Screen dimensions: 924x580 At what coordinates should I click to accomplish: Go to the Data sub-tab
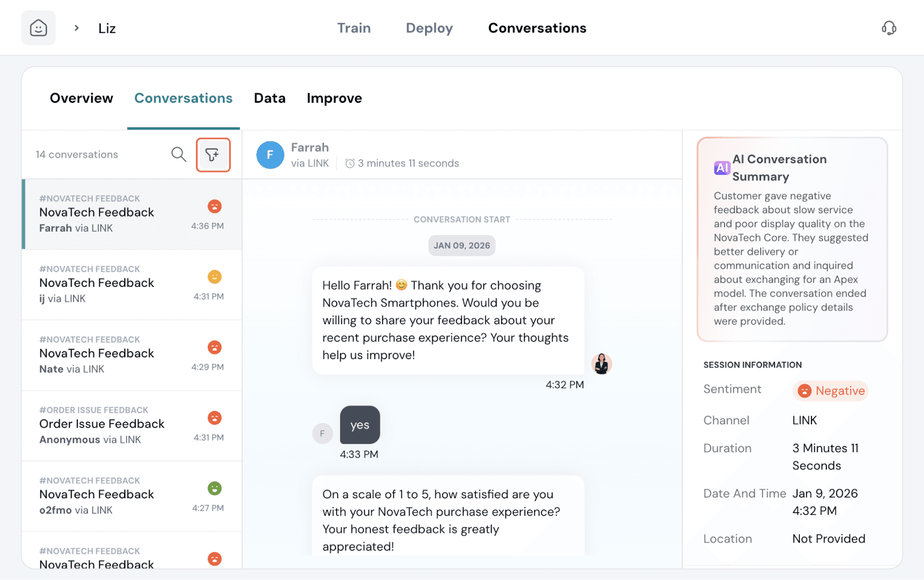click(x=269, y=98)
